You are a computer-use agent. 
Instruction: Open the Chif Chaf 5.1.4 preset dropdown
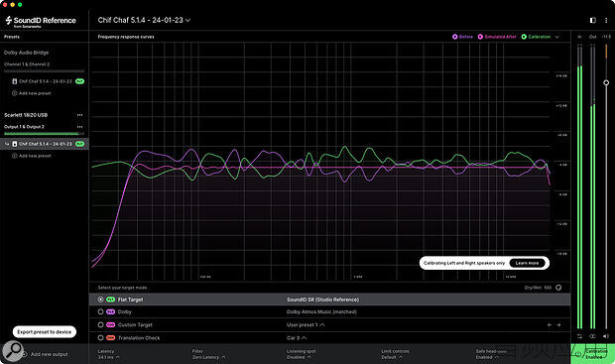coord(144,20)
